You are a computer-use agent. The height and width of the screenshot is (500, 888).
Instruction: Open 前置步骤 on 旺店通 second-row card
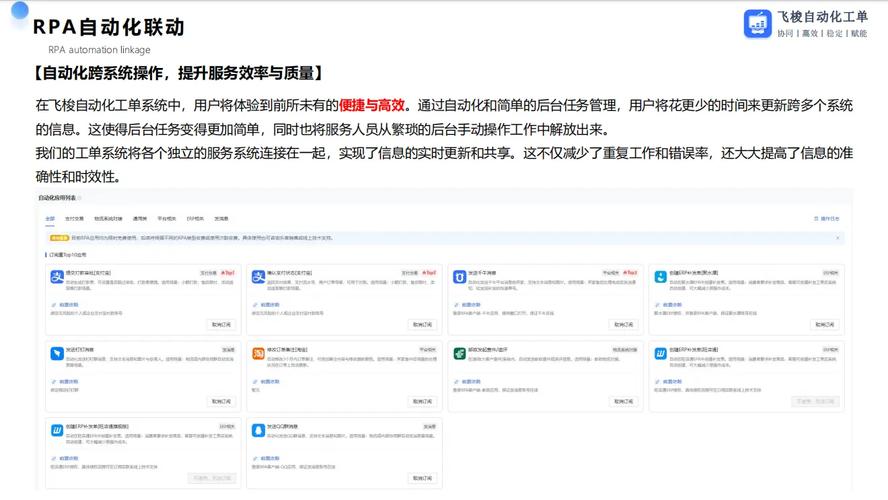pos(672,382)
